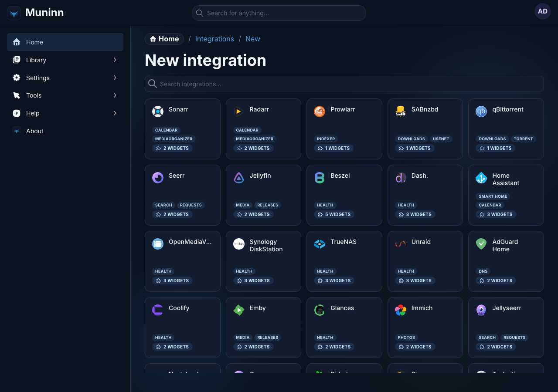Click the 2 WIDGETS badge on Coolify
The width and height of the screenshot is (558, 392).
coord(173,347)
